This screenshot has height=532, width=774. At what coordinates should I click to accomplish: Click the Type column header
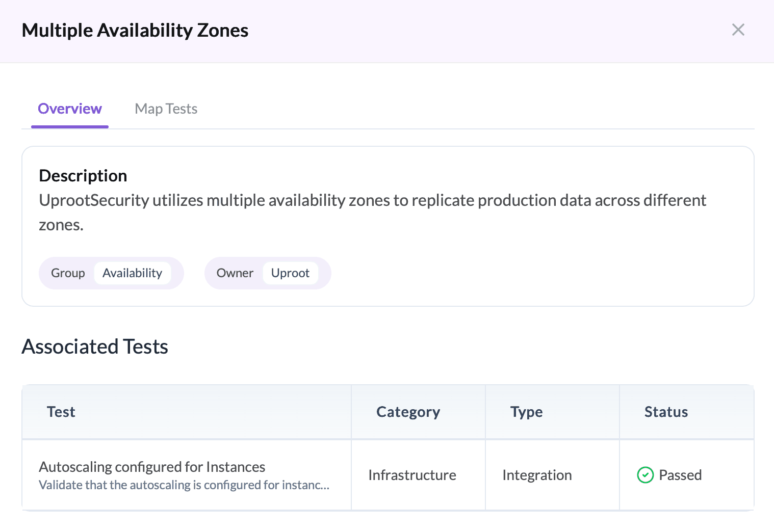[x=526, y=412]
